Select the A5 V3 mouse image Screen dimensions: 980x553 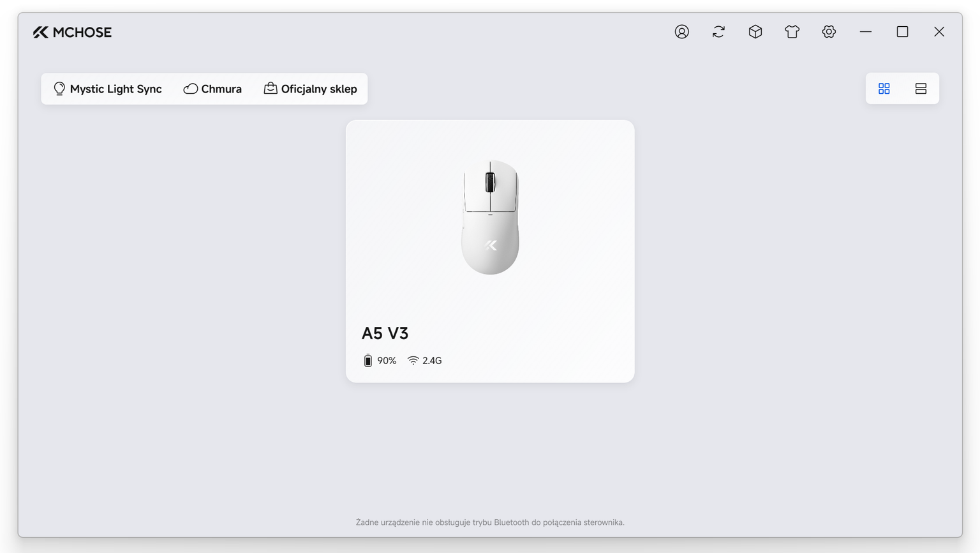(x=490, y=217)
